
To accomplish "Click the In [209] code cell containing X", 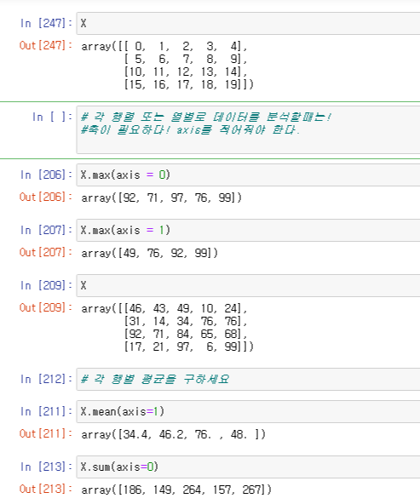I will [248, 285].
